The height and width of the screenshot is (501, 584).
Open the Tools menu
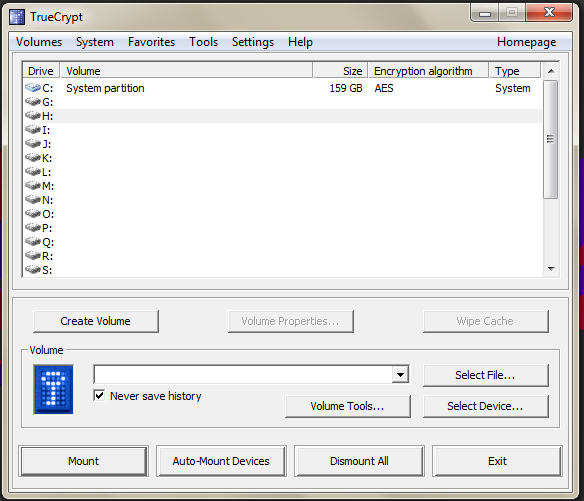pos(203,42)
